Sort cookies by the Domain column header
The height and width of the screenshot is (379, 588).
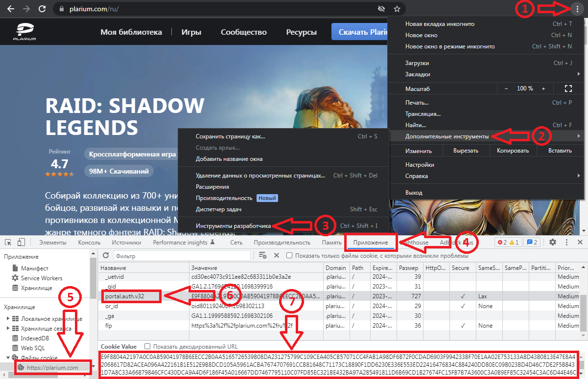[337, 268]
